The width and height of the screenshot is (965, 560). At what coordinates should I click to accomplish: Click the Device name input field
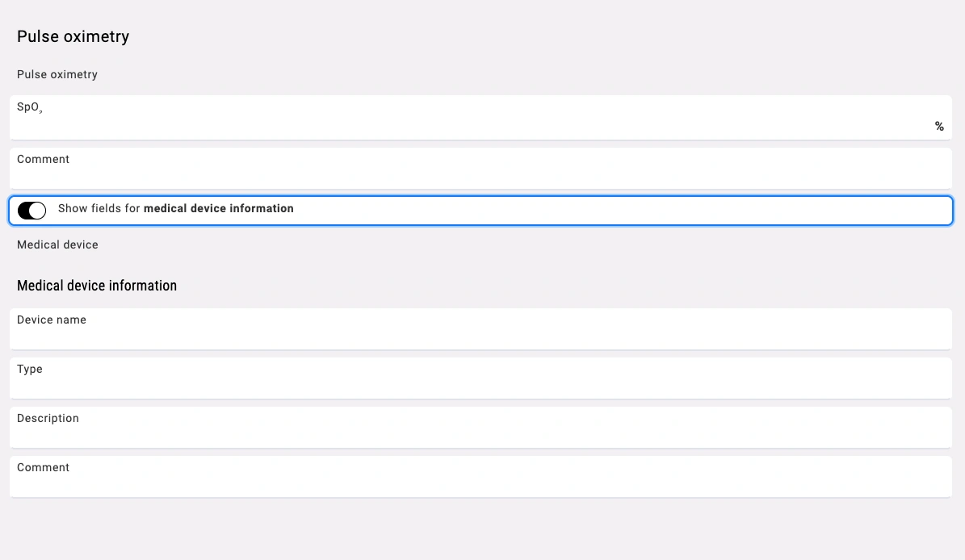(x=480, y=336)
